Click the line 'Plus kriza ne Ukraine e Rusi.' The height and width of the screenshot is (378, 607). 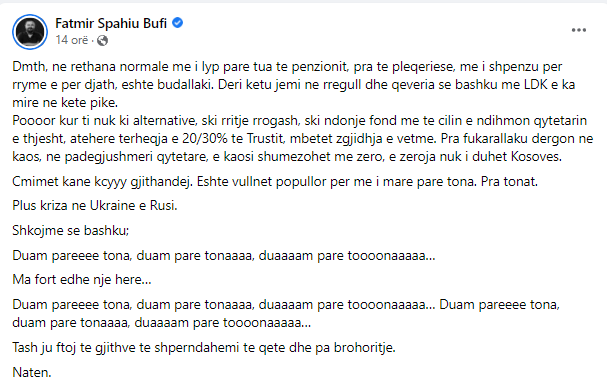click(x=95, y=205)
